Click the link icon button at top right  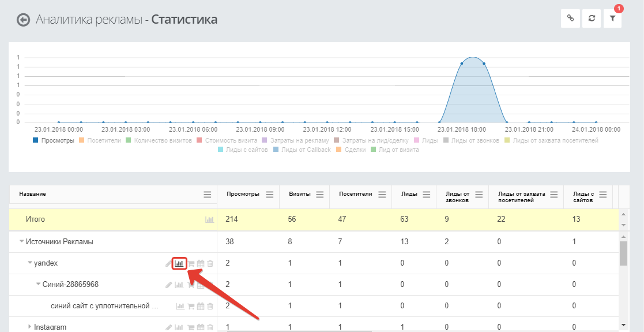[x=570, y=18]
